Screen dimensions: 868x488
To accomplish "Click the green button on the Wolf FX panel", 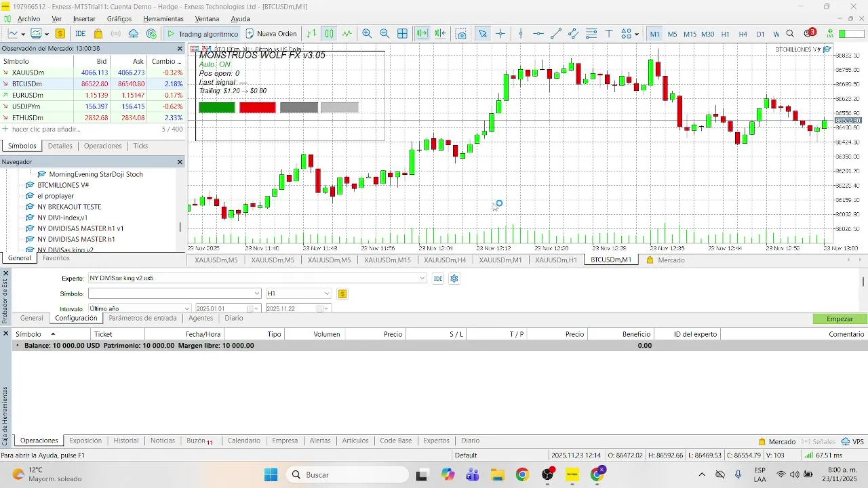I will click(217, 107).
